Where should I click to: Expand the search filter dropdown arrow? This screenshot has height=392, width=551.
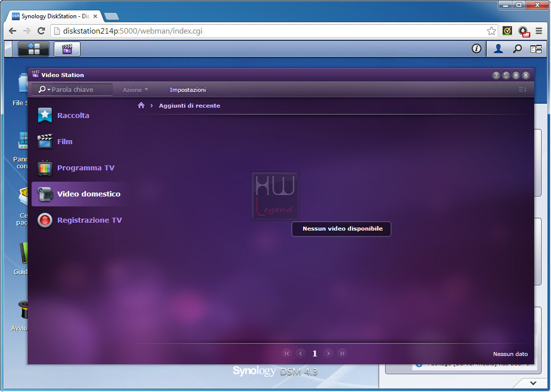[49, 89]
